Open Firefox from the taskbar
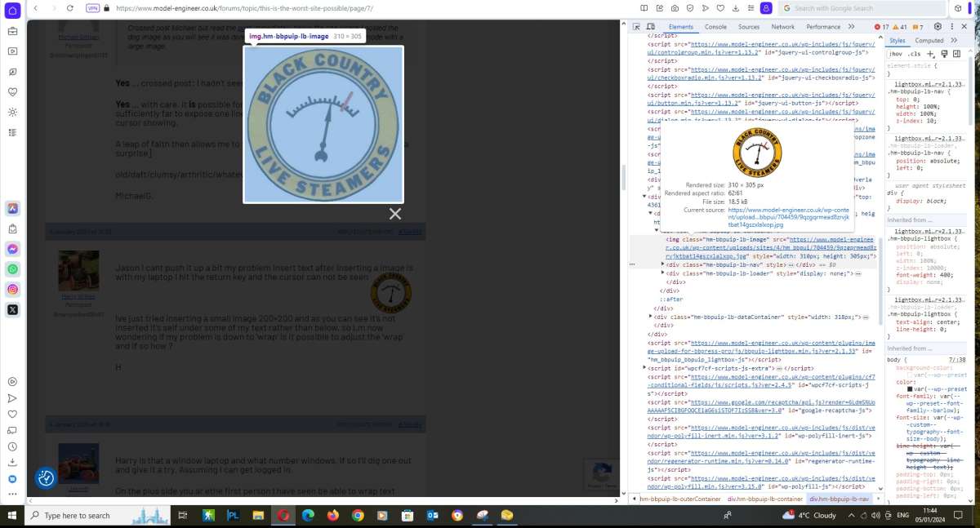Screen dimensions: 980x528 pos(332,516)
